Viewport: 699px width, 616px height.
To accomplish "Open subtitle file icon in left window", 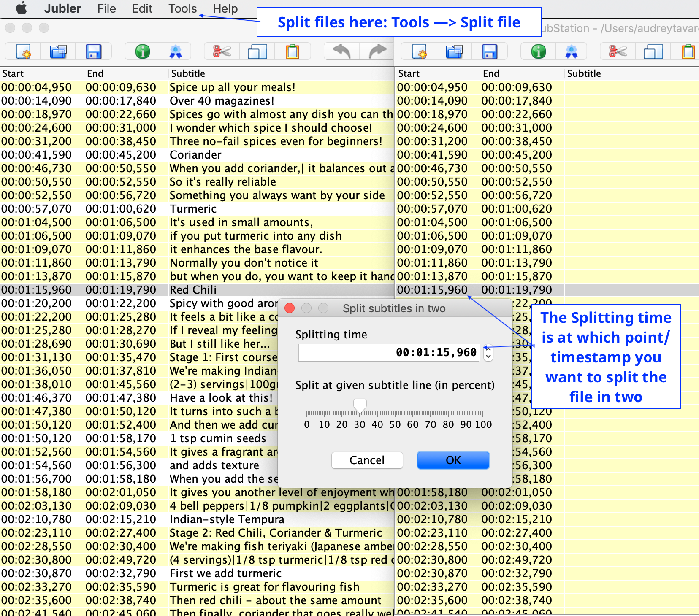I will pos(58,51).
